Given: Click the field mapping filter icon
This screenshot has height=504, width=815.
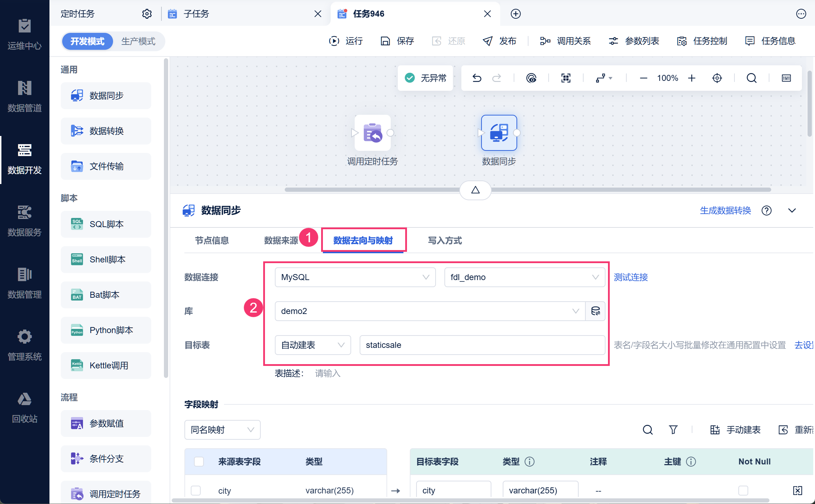Looking at the screenshot, I should [673, 430].
